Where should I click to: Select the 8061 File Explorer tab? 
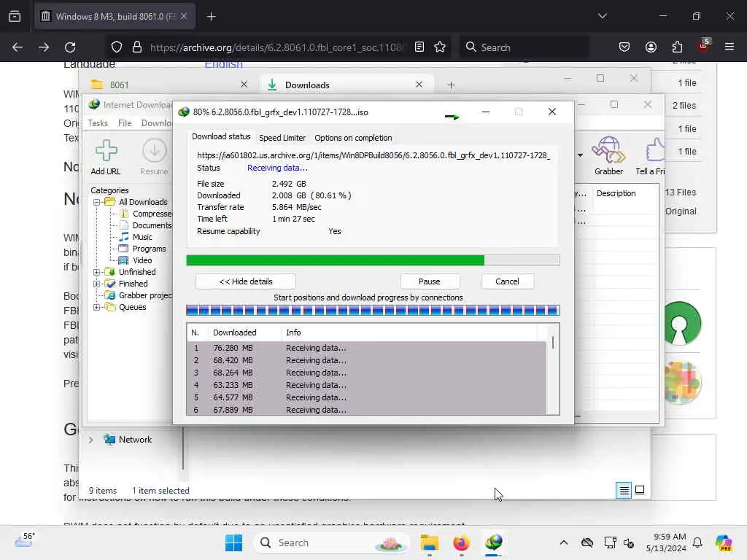(169, 85)
